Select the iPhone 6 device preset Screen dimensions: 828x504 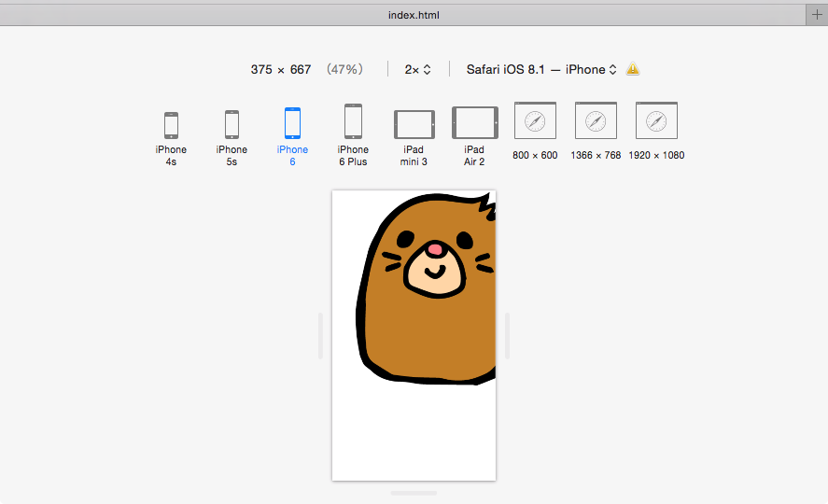[x=292, y=137]
